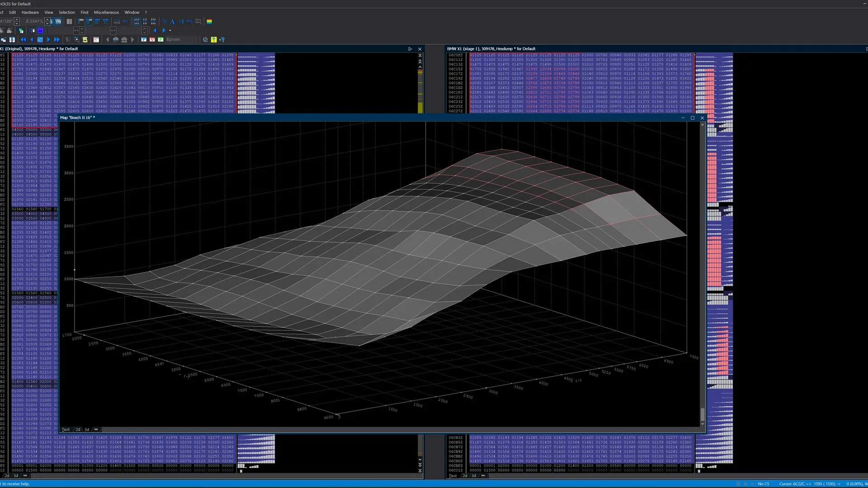This screenshot has height=488, width=868.
Task: Switch Bosch II 16 map to 2d tab
Action: 78,430
